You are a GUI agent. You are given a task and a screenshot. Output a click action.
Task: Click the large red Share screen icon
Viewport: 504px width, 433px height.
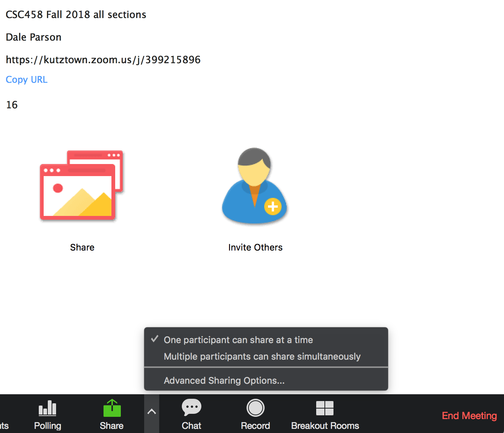[x=81, y=185]
